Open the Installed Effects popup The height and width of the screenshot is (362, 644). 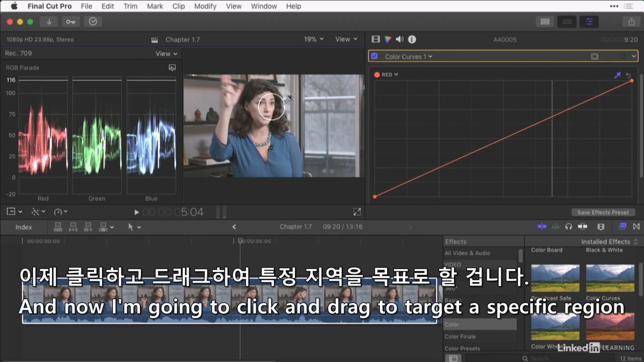609,242
